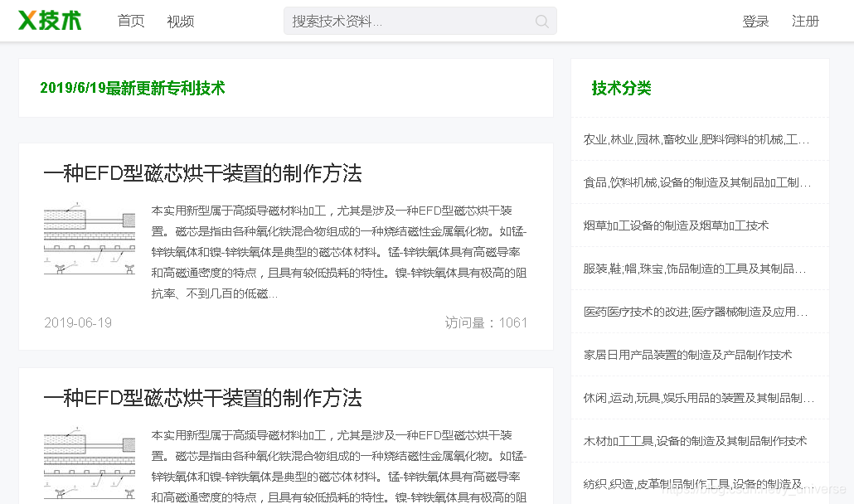Open the first EFD磁芯烘干装置 article title
Image resolution: width=854 pixels, height=504 pixels.
point(203,174)
